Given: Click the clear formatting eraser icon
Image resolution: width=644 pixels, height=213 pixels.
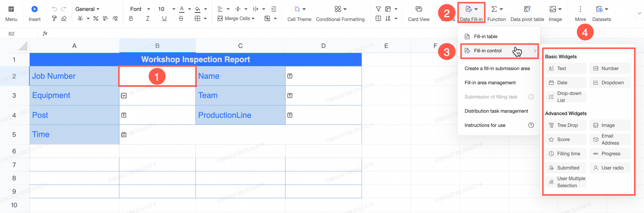Looking at the screenshot, I should (64, 19).
